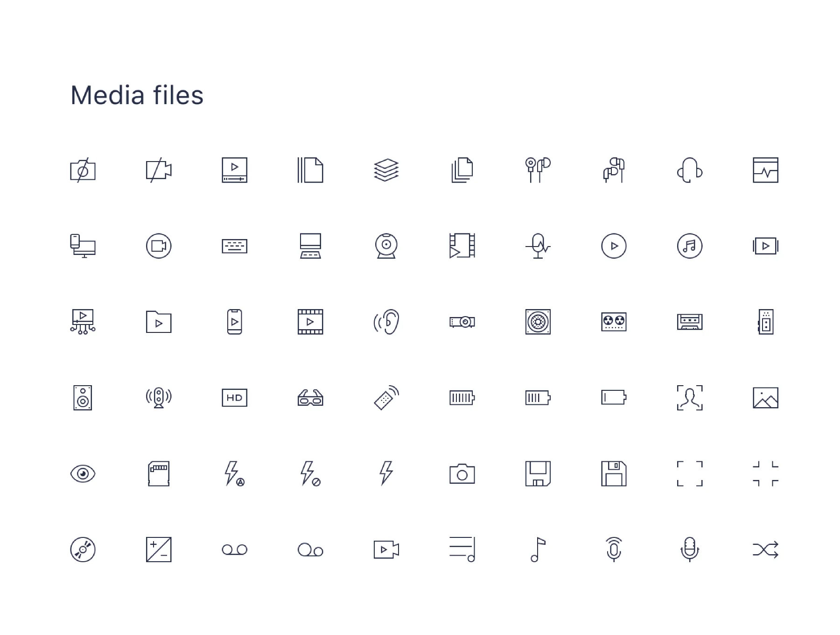Select the smartphone with play button icon
Screen dimensions: 840x635
tap(234, 322)
